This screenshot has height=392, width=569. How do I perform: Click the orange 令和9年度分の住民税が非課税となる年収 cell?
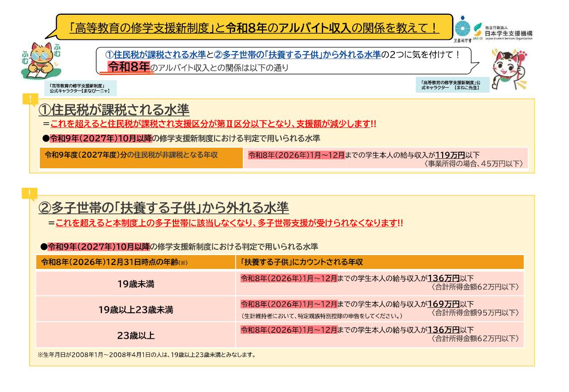click(x=142, y=158)
